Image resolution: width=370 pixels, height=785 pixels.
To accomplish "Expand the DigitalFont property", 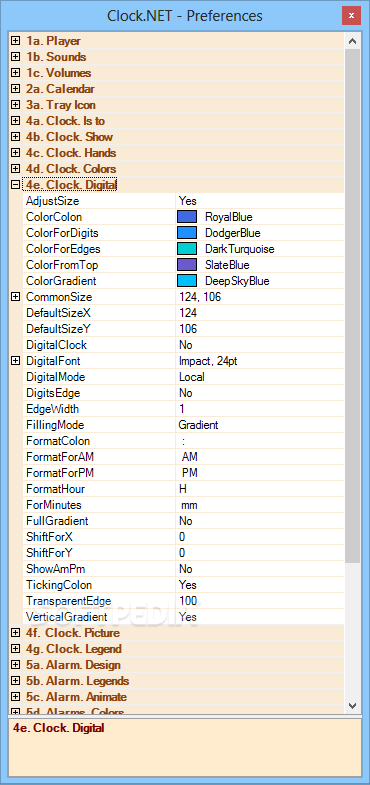I will pyautogui.click(x=16, y=361).
